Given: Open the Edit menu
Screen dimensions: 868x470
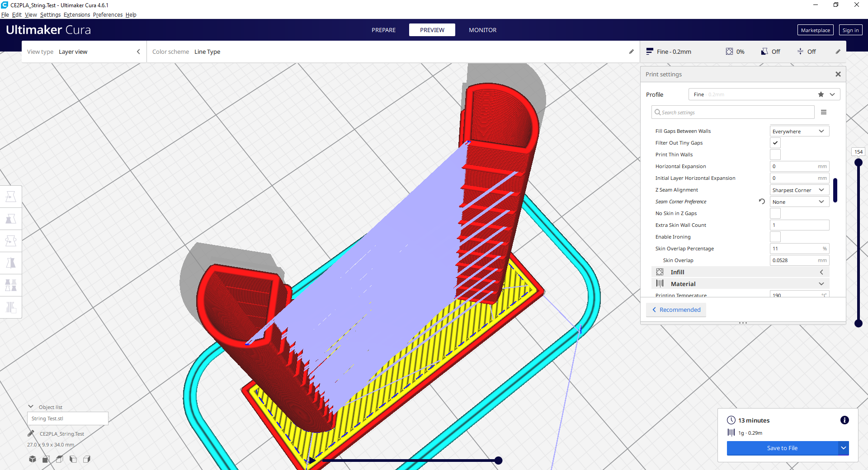Looking at the screenshot, I should [x=17, y=14].
